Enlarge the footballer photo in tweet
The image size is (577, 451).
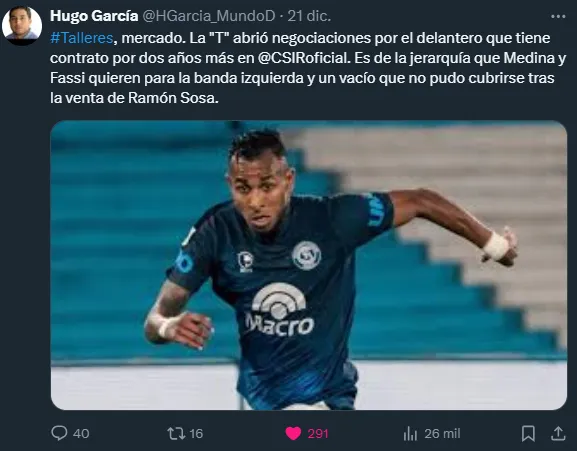click(309, 265)
